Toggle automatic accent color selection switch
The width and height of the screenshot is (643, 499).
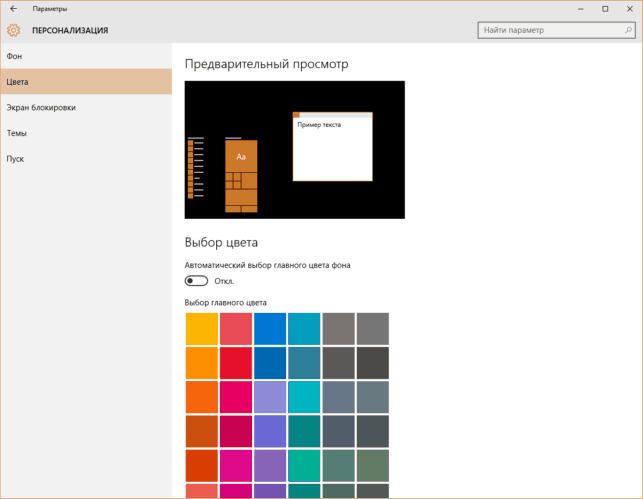196,281
